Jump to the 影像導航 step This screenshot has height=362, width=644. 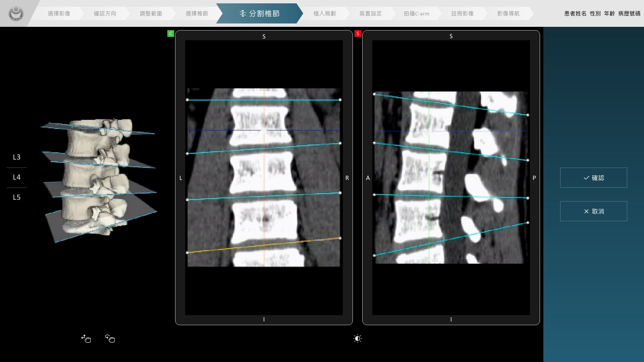pyautogui.click(x=508, y=13)
